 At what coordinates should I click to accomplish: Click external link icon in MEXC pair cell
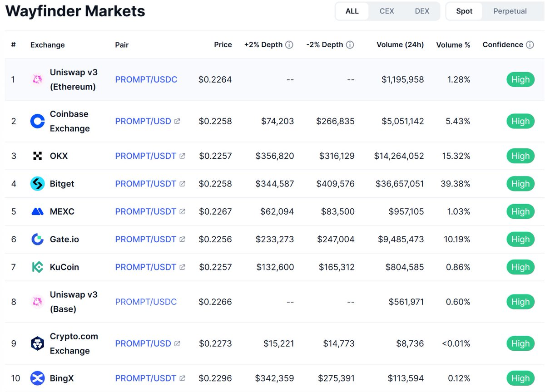click(183, 211)
